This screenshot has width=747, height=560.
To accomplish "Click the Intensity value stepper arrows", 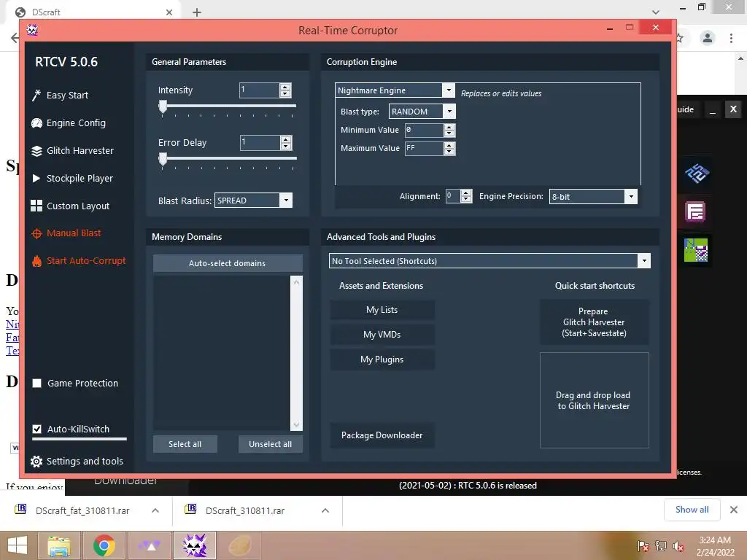I will 285,90.
